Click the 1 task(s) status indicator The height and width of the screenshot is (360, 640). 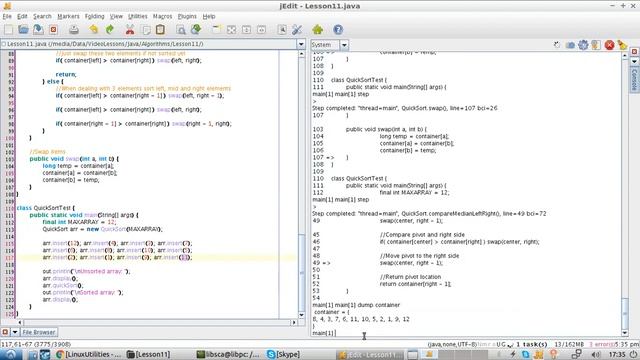tap(531, 344)
